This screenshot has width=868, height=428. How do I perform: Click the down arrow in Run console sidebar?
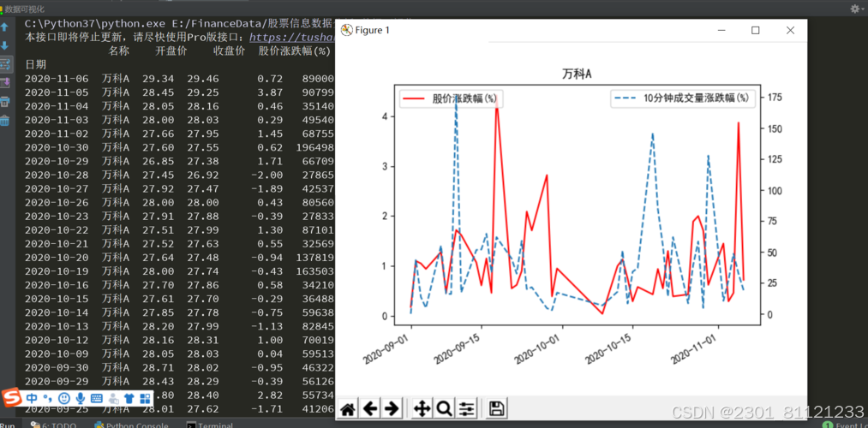point(5,46)
